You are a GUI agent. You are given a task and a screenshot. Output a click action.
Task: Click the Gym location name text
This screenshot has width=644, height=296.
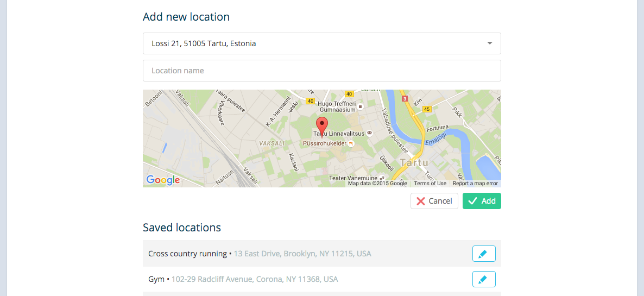(156, 279)
